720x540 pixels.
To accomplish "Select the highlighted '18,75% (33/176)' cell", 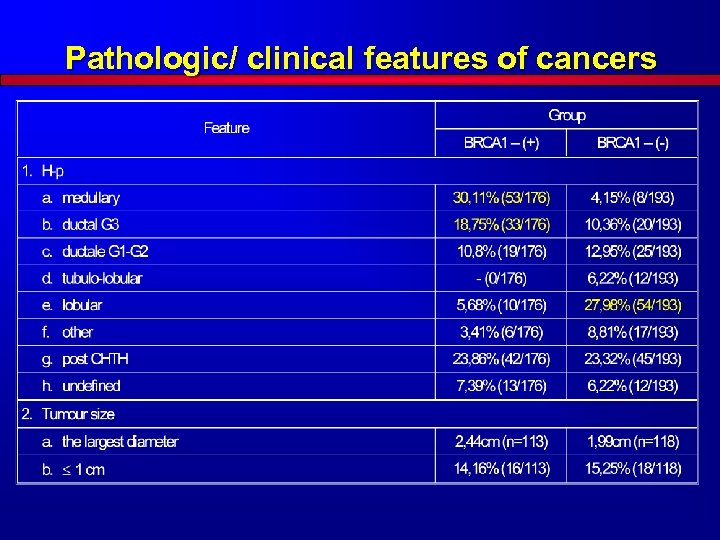I will pos(501,225).
